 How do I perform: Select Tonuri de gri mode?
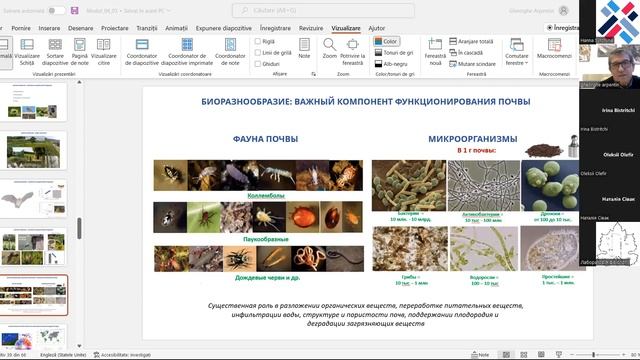pos(394,53)
